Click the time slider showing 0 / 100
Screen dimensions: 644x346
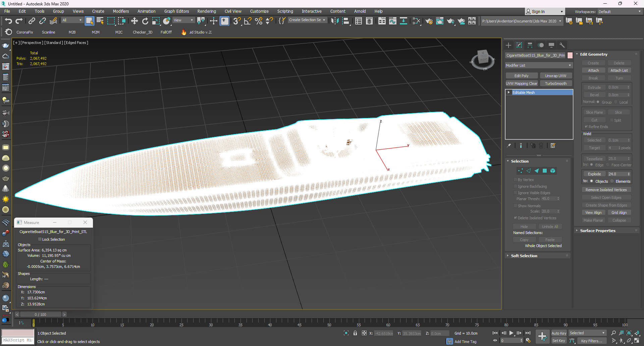(41, 314)
